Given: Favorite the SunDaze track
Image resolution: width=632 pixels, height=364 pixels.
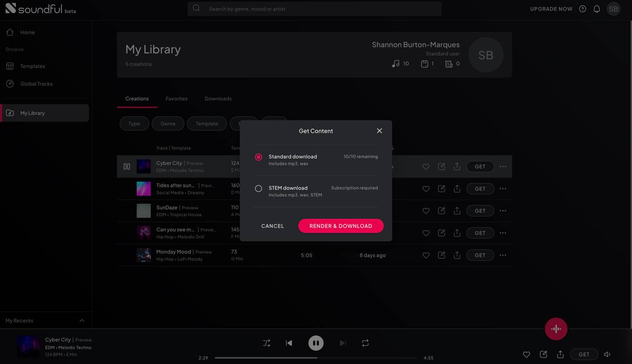Looking at the screenshot, I should click(426, 211).
